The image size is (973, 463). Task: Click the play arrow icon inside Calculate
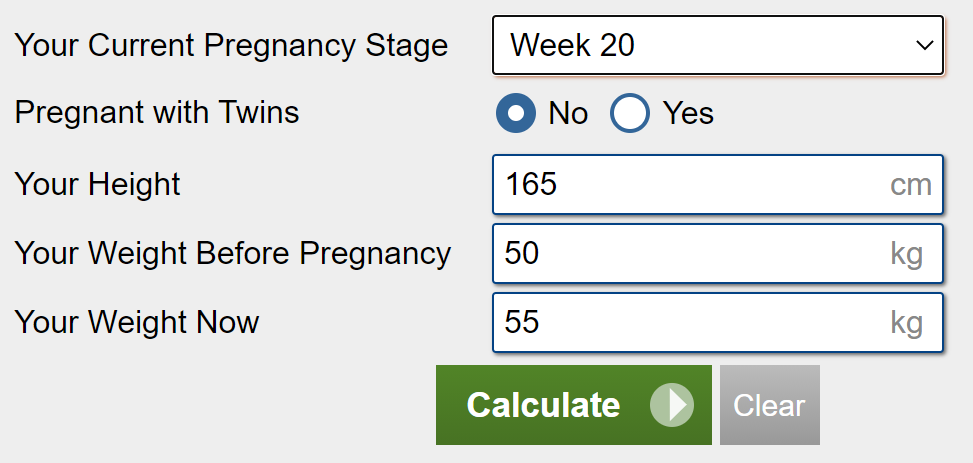coord(672,405)
